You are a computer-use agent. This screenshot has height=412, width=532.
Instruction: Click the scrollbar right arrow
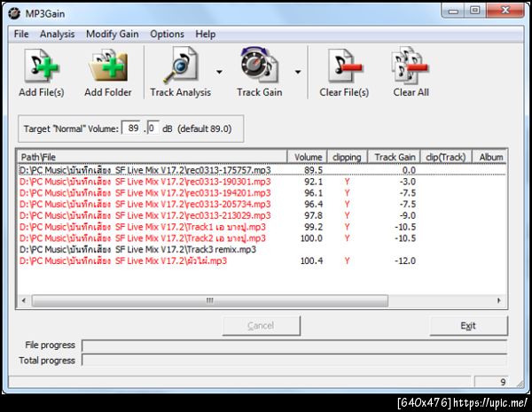[498, 300]
